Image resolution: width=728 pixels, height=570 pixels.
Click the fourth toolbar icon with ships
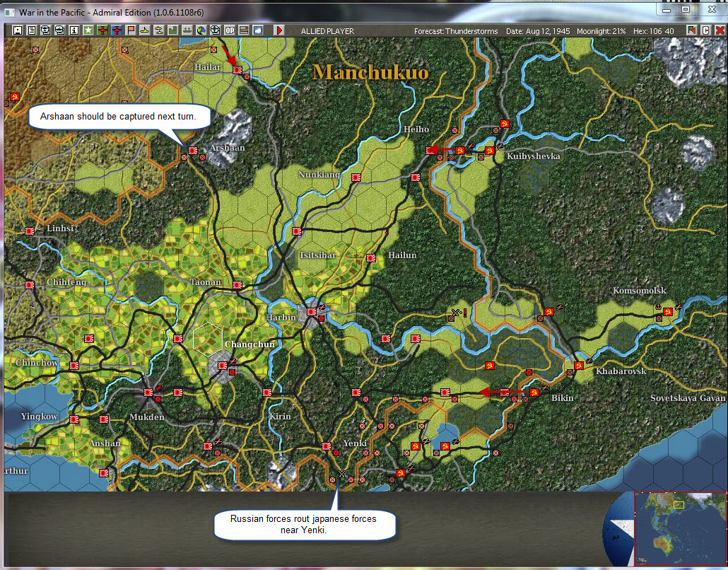click(x=60, y=30)
